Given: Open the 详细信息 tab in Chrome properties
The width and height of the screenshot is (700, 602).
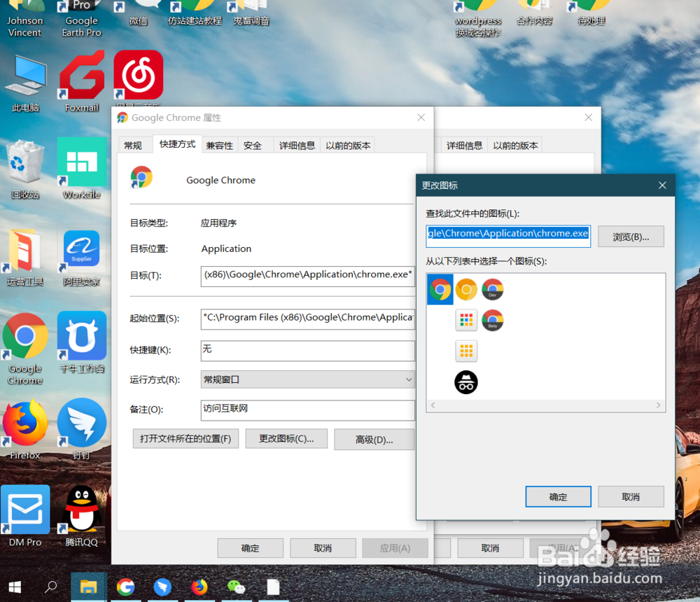Looking at the screenshot, I should tap(297, 146).
